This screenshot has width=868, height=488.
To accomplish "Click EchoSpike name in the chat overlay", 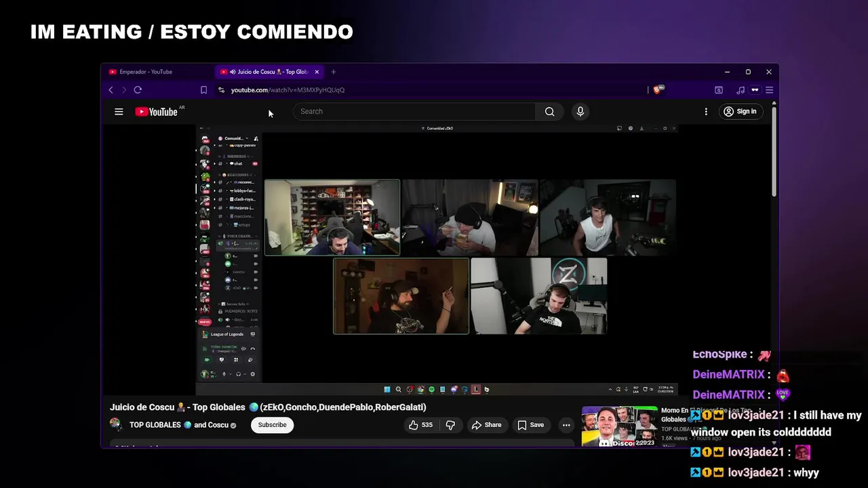I will (x=719, y=354).
